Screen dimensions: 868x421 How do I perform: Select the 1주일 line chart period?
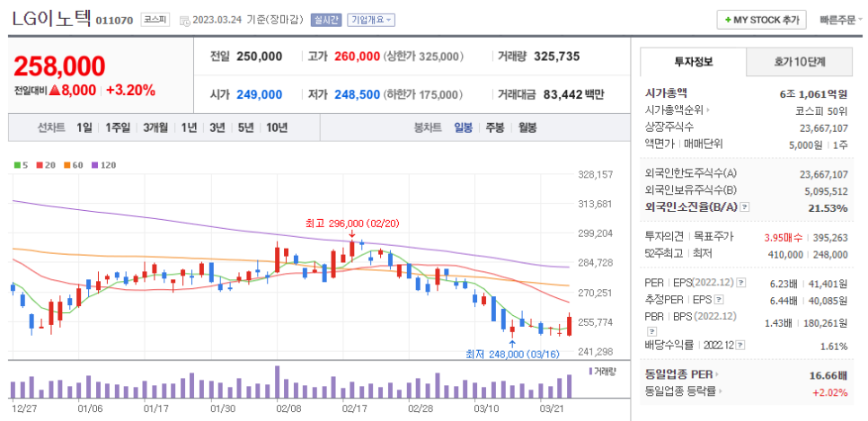point(118,127)
